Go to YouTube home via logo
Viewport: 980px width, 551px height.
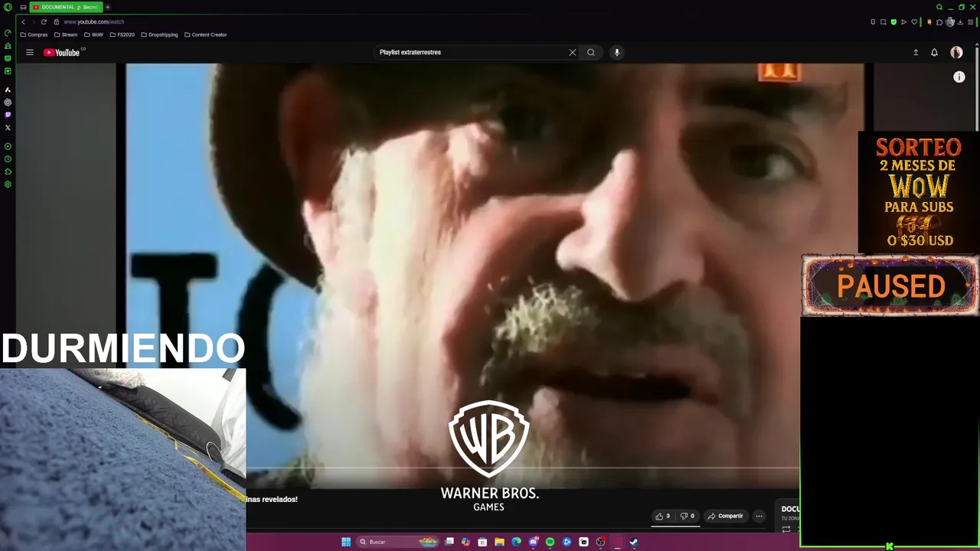click(x=62, y=52)
